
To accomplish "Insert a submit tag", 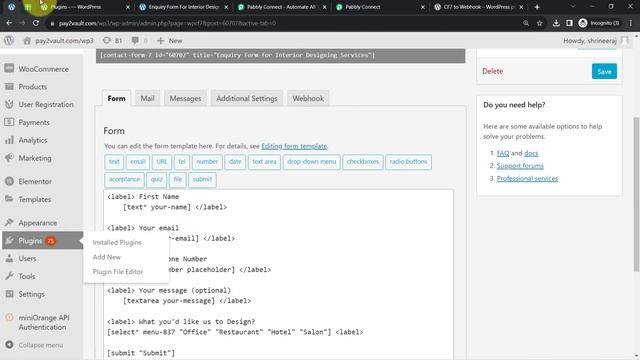I will (x=202, y=180).
